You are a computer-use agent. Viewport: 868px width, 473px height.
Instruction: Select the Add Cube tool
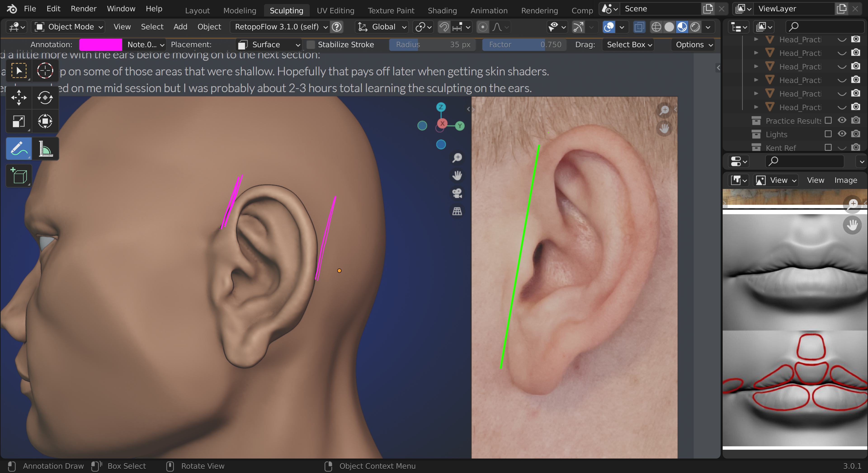[x=19, y=176]
